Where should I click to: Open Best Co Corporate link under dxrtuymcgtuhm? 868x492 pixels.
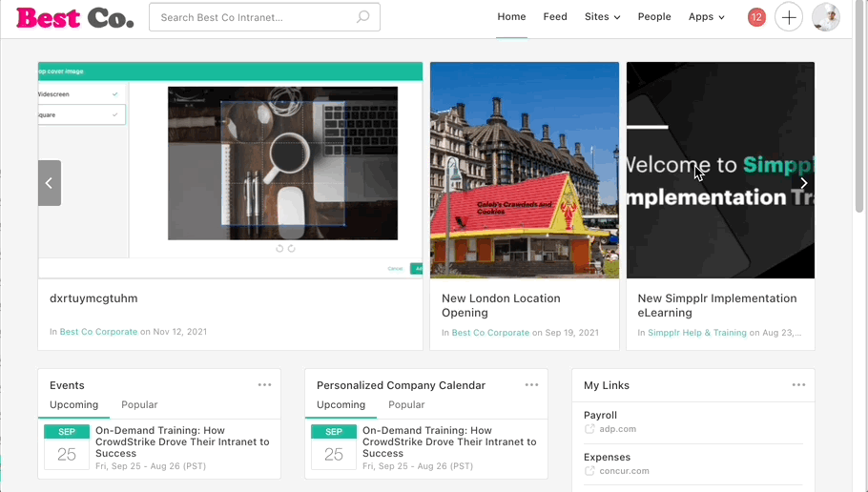pyautogui.click(x=98, y=332)
